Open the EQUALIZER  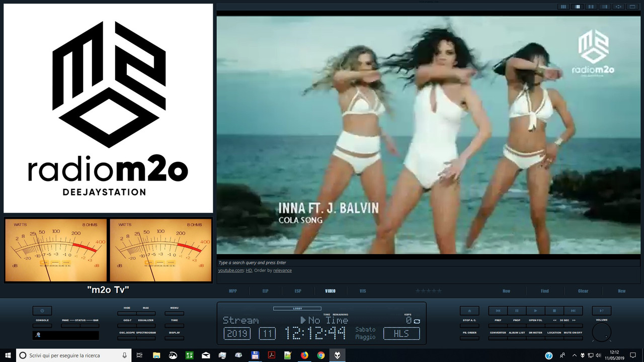[x=146, y=326]
